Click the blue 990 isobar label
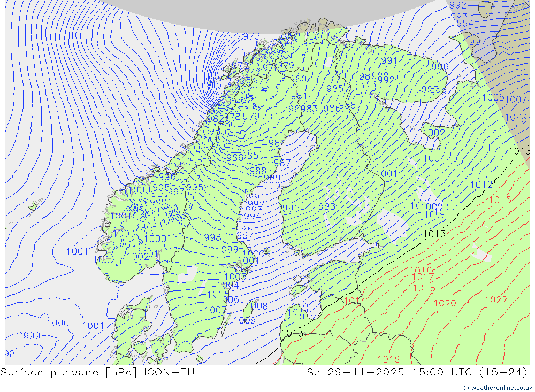 pos(272,186)
